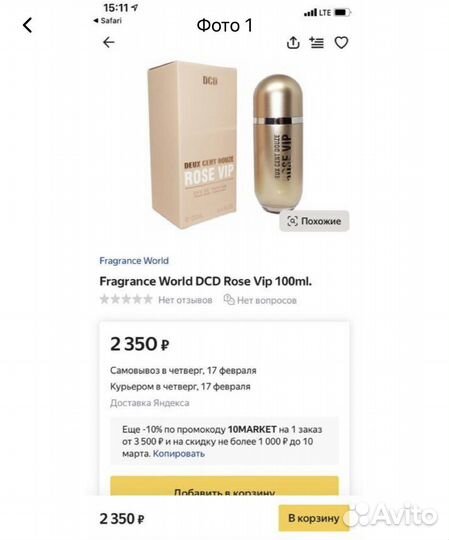
Task: Open the product title Fragrance World DCD Rose Vip
Action: coord(206,281)
